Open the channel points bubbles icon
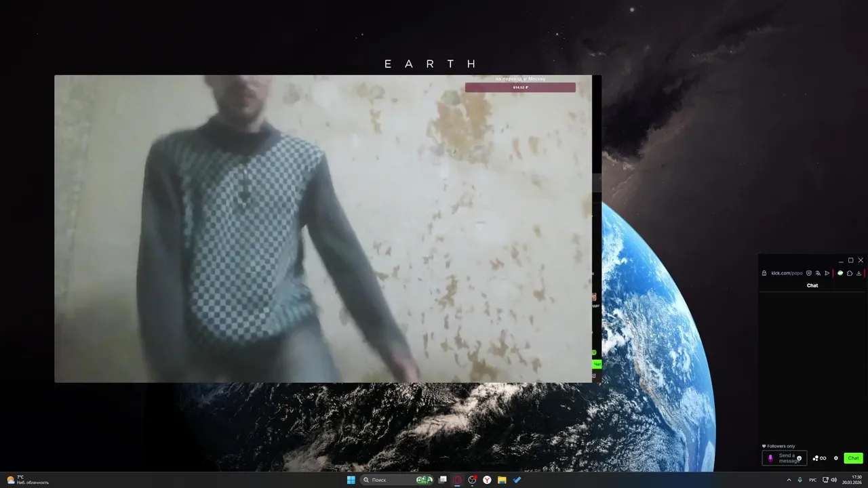The width and height of the screenshot is (868, 488). tap(815, 458)
